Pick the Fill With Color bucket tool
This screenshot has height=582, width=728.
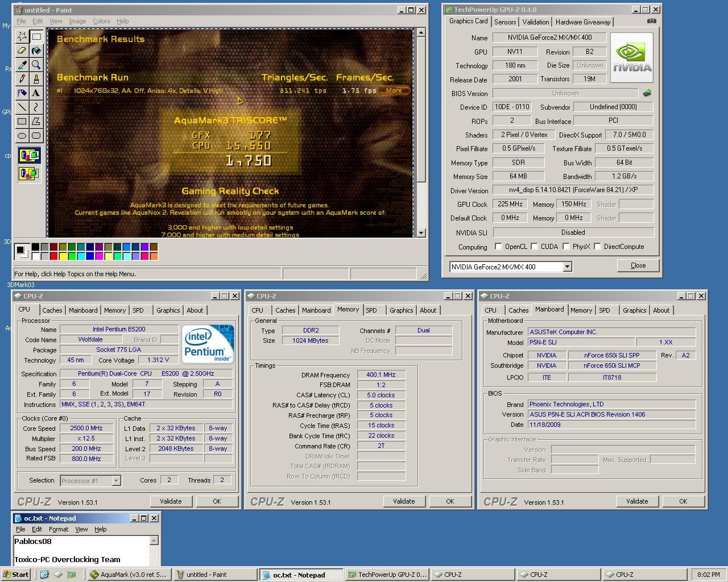[x=36, y=51]
